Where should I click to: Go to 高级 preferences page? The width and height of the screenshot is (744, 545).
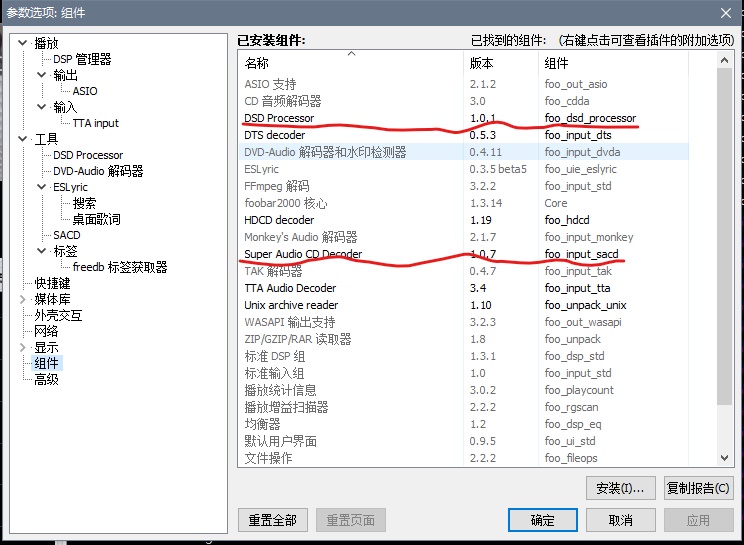(47, 379)
